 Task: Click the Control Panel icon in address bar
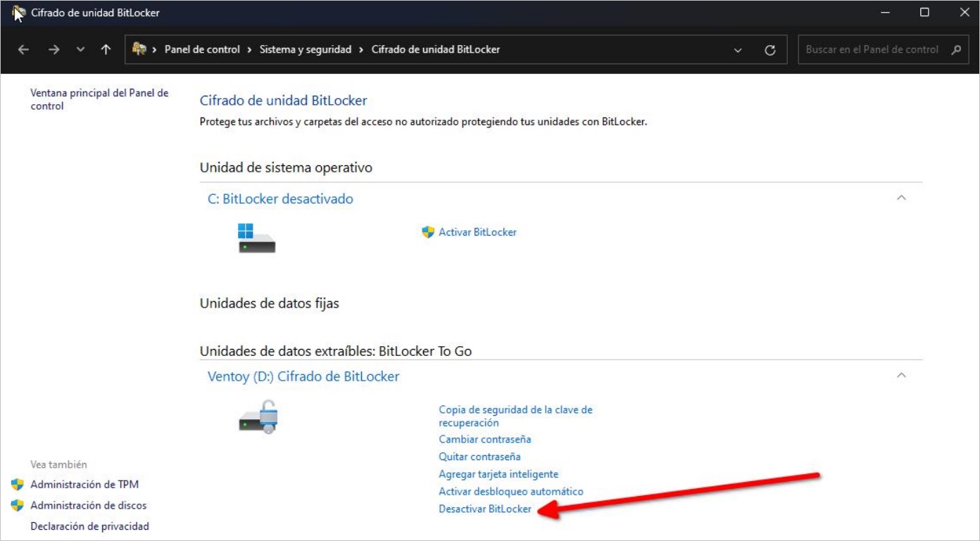(x=139, y=49)
